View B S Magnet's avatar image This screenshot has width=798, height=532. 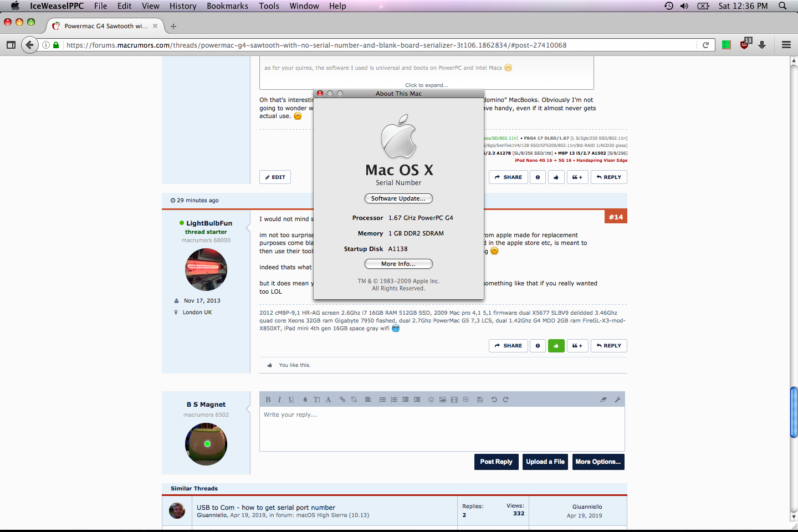click(x=206, y=444)
